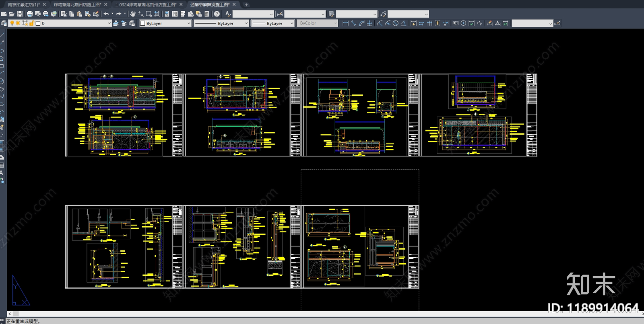The image size is (644, 324).
Task: Open a drawing file with the Open icon
Action: [12, 14]
